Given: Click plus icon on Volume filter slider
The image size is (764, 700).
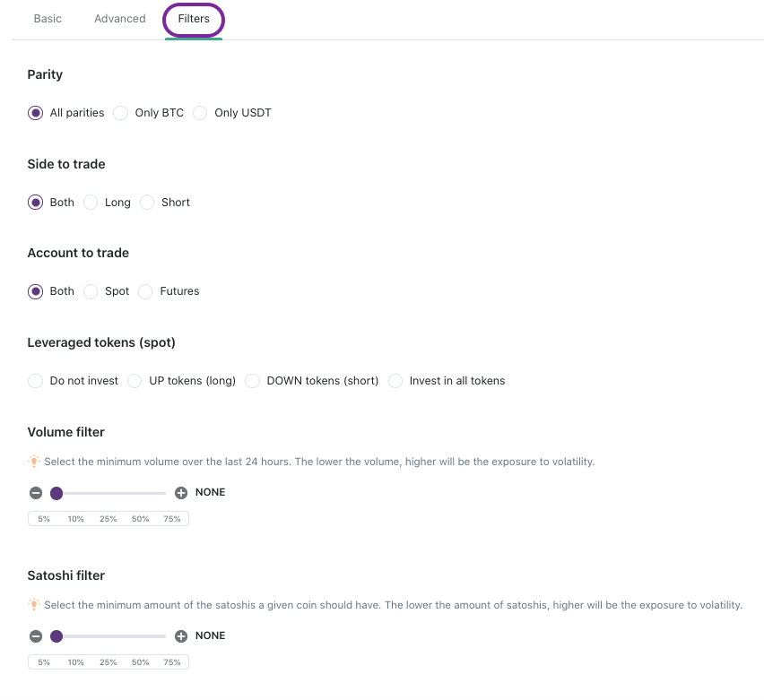Looking at the screenshot, I should pos(181,493).
